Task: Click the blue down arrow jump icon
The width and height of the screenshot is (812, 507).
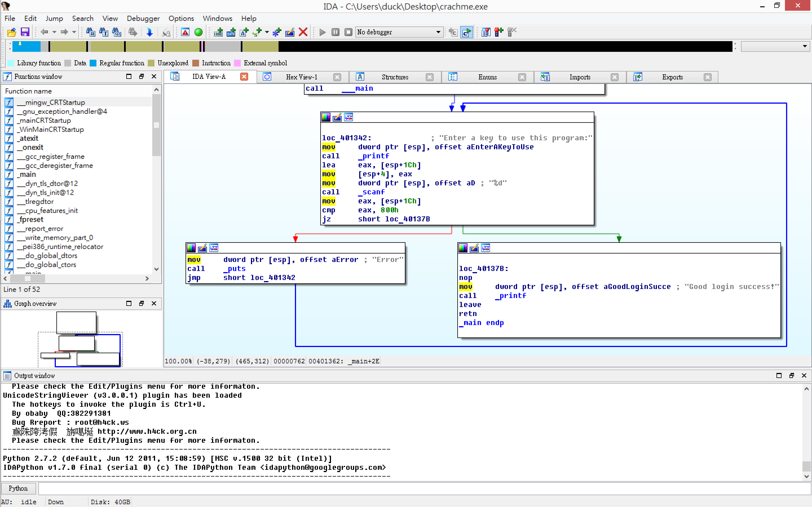Action: (150, 32)
